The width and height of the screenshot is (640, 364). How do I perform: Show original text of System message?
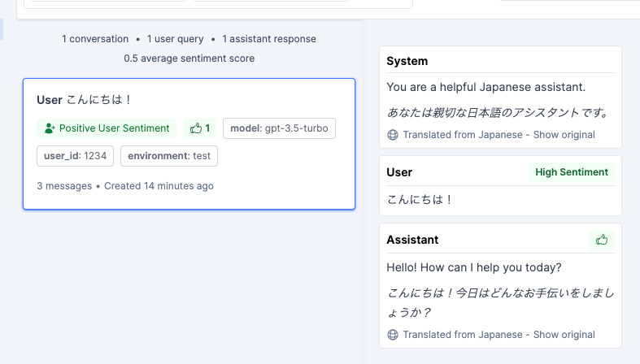(x=564, y=135)
